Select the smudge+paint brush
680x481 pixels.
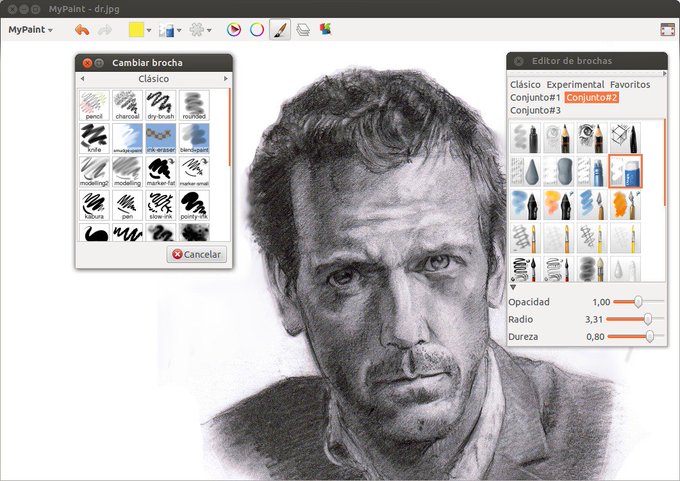(128, 138)
